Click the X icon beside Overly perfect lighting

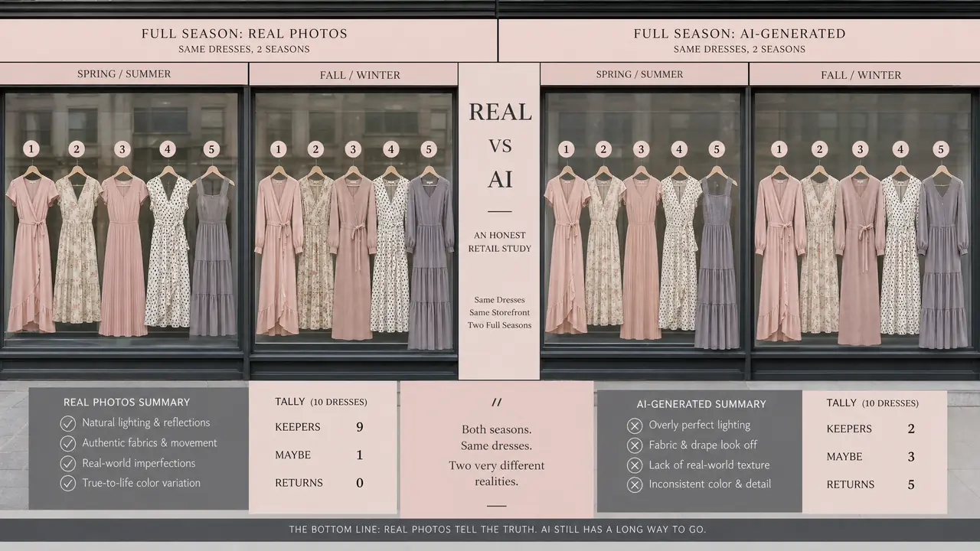[x=634, y=425]
